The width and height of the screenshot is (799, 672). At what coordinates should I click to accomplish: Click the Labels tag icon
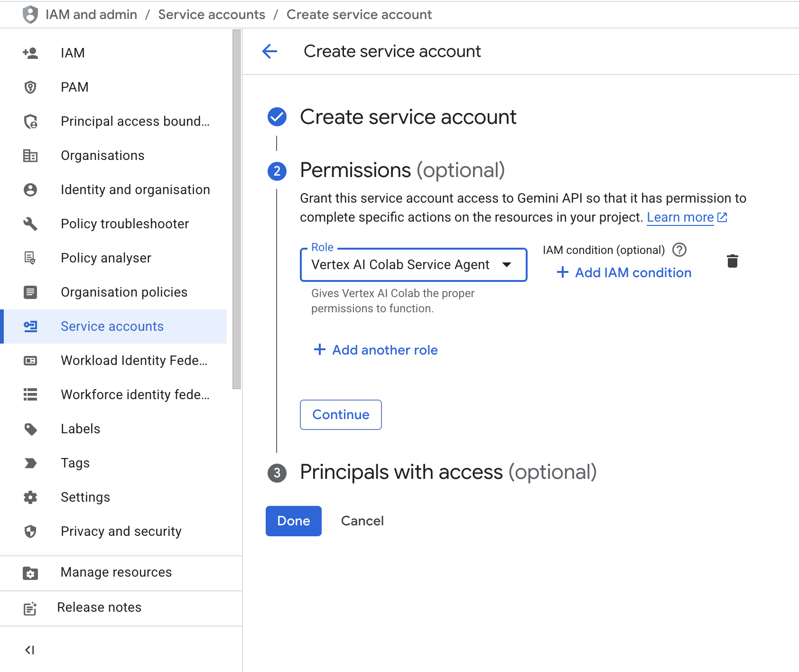click(x=30, y=429)
